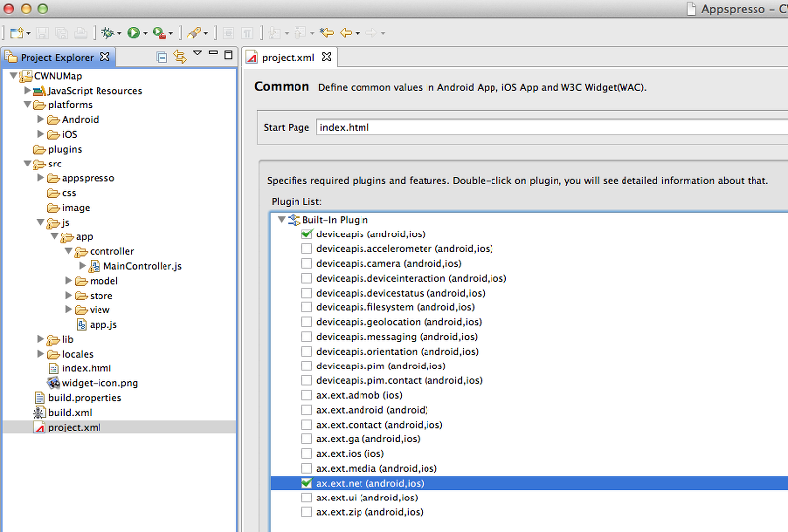The width and height of the screenshot is (788, 532).
Task: Click the Debug bug icon
Action: (x=107, y=33)
